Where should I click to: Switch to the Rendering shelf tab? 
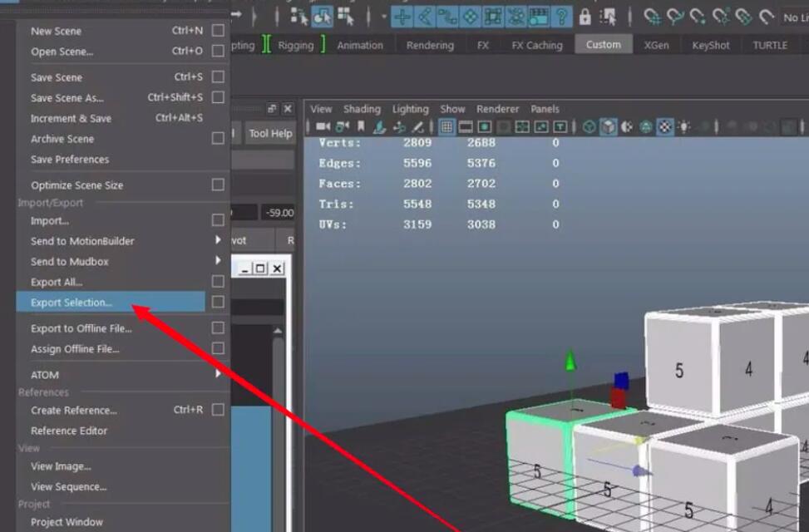pos(429,45)
